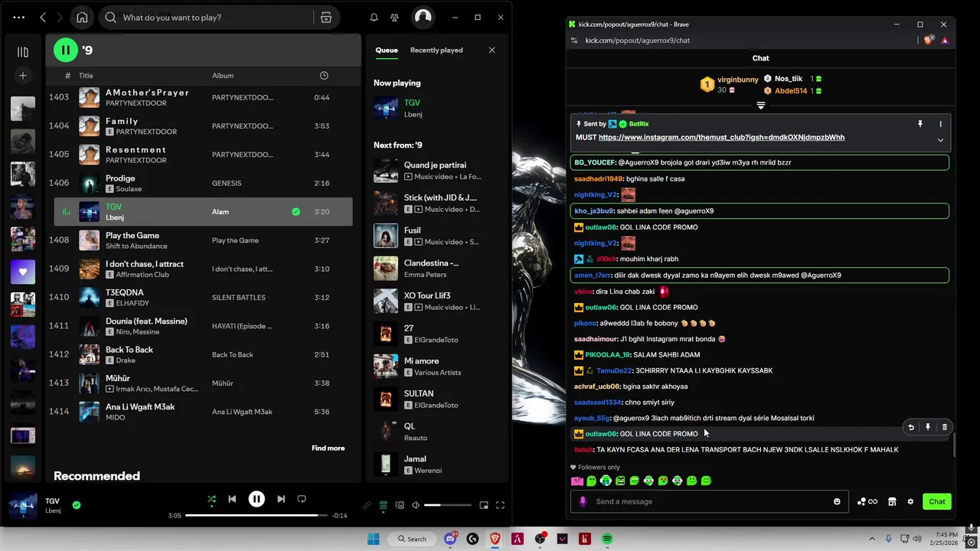This screenshot has height=551, width=980.
Task: Toggle Spotify miniplayer
Action: tap(484, 505)
